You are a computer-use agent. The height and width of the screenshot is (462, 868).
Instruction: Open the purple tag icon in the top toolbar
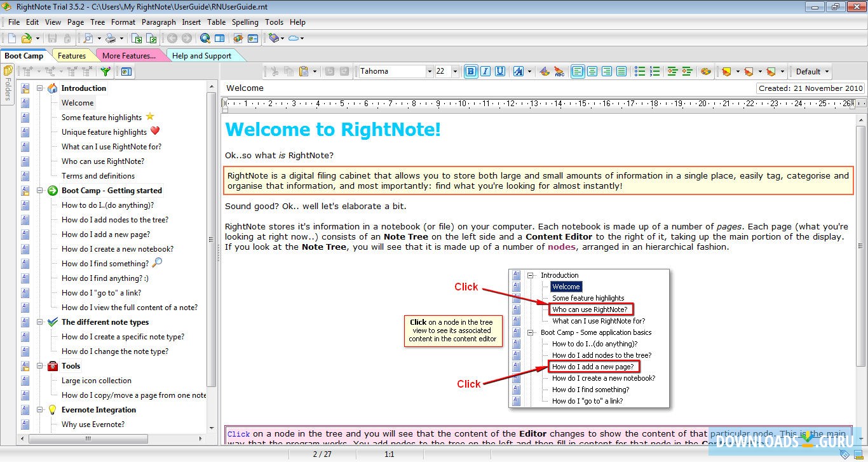click(273, 38)
